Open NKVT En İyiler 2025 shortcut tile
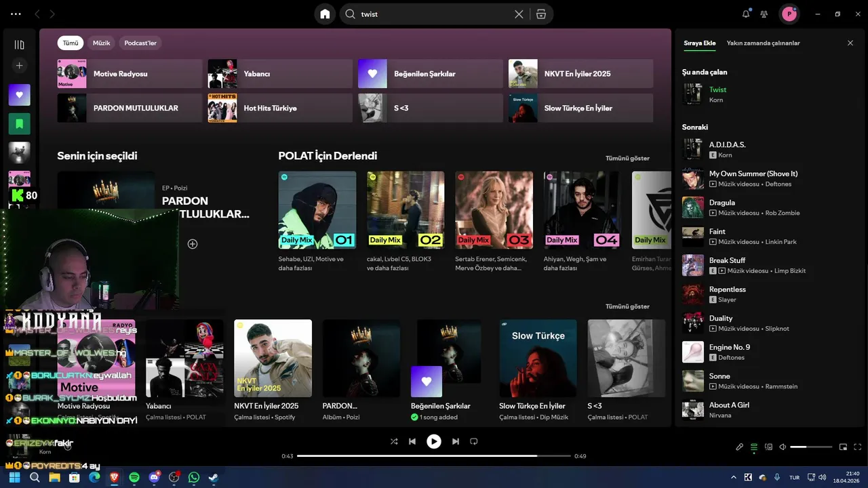The width and height of the screenshot is (868, 488). tap(581, 73)
